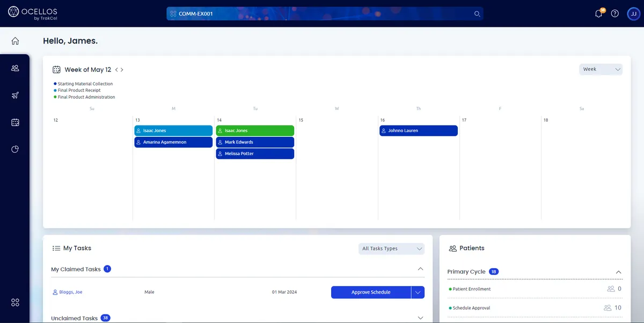
Task: Open the Week view dropdown
Action: click(x=601, y=69)
